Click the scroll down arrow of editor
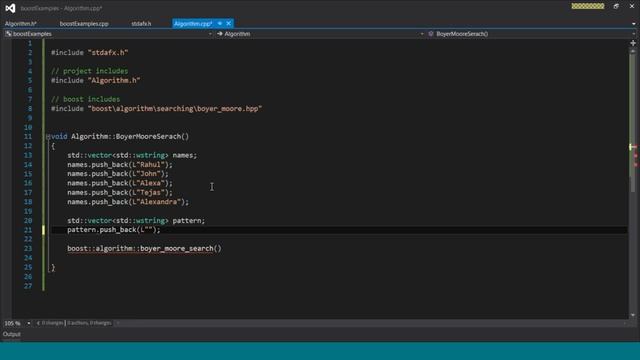Image resolution: width=640 pixels, height=360 pixels. point(633,315)
